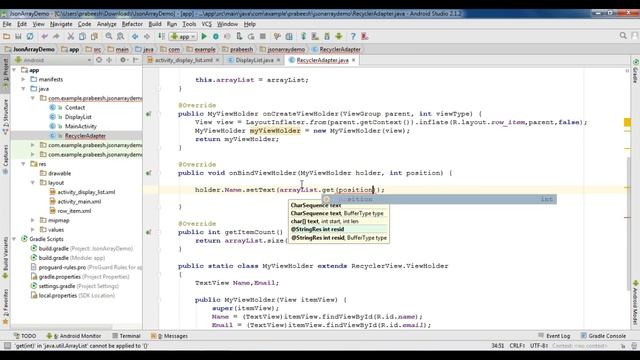Screen dimensions: 640x360
Task: Click the CRLF line separator in the status bar
Action: [x=517, y=346]
